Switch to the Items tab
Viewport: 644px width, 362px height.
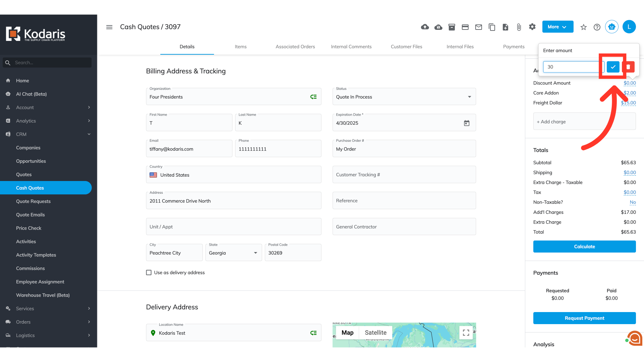point(240,47)
